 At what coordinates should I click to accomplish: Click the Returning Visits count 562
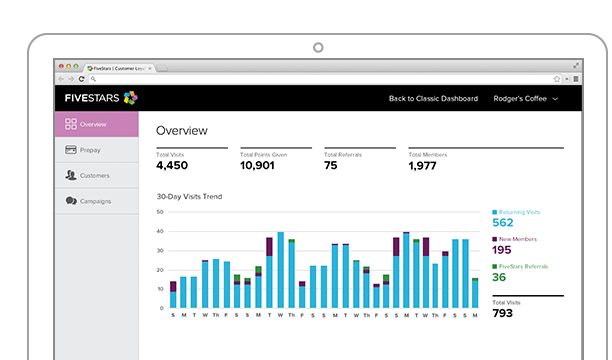point(503,223)
